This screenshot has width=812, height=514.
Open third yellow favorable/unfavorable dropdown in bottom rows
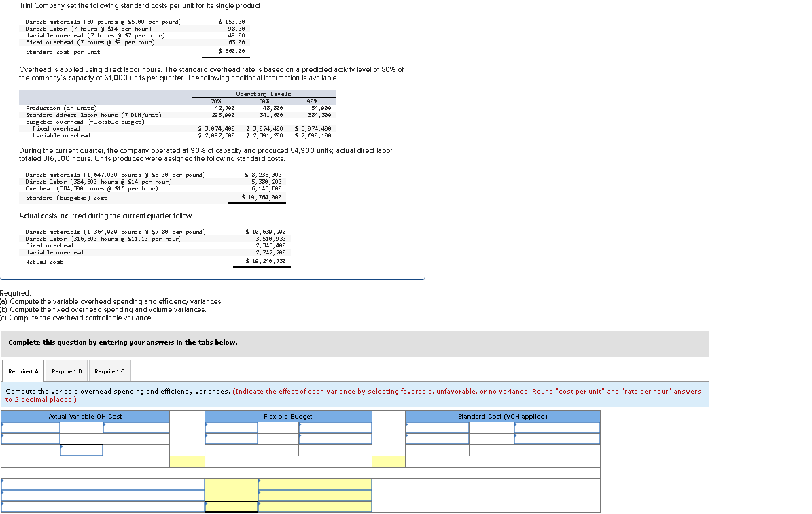pos(315,507)
